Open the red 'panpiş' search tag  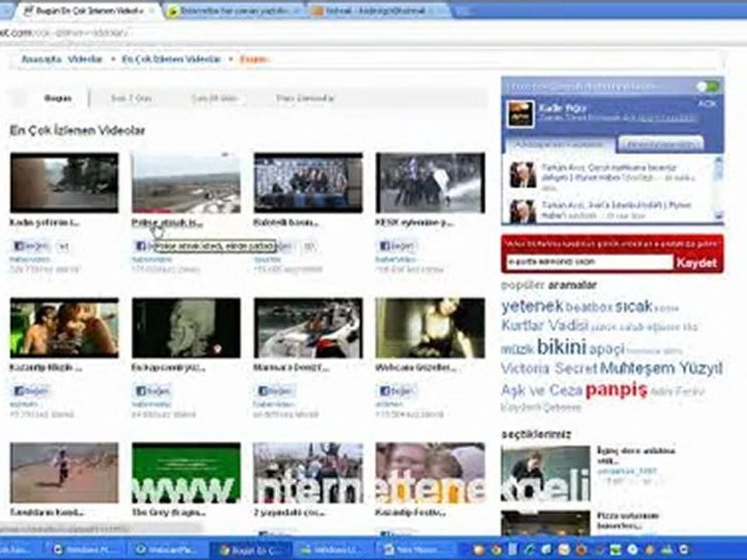(616, 390)
